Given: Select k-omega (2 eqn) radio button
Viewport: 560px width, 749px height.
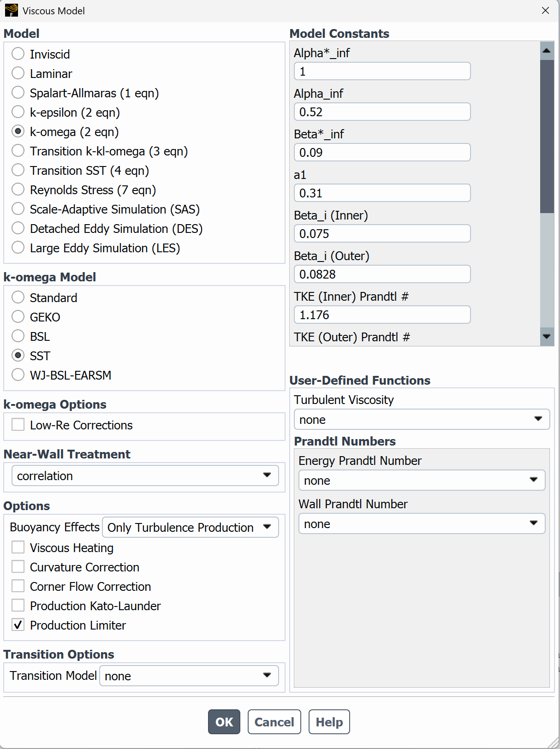Looking at the screenshot, I should tap(18, 131).
